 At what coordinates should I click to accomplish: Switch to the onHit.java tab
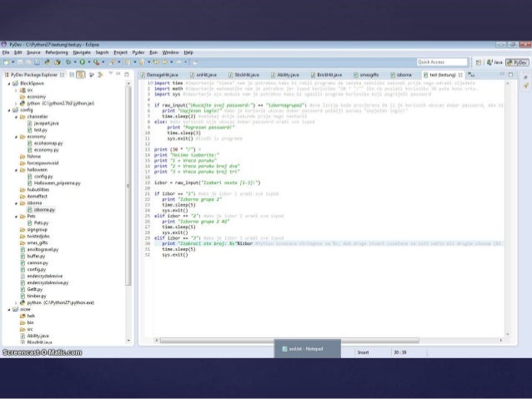pyautogui.click(x=203, y=75)
